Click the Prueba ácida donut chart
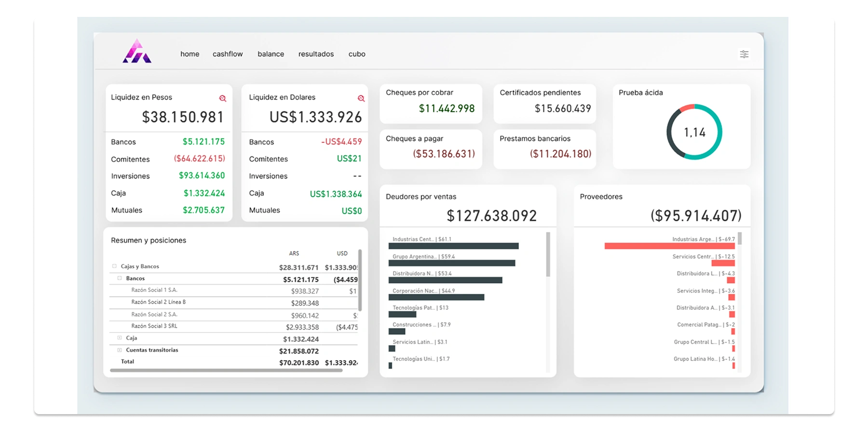This screenshot has height=431, width=868. point(694,132)
